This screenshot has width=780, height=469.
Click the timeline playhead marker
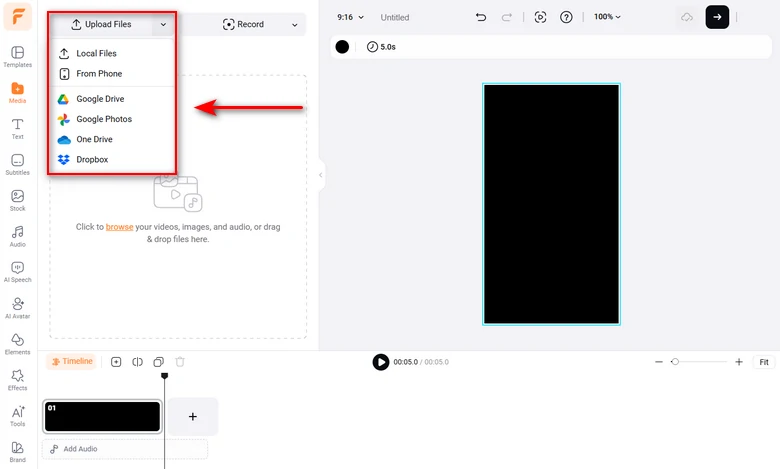click(x=165, y=376)
